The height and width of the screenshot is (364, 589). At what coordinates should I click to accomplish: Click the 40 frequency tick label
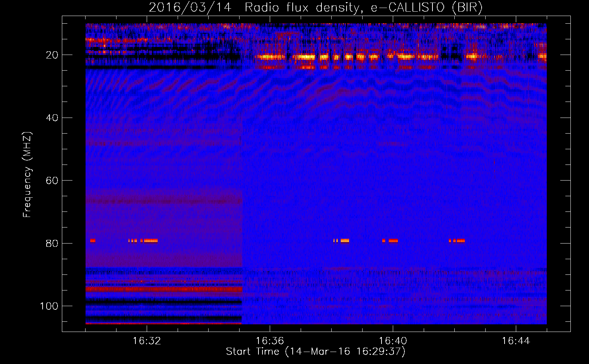coord(52,118)
